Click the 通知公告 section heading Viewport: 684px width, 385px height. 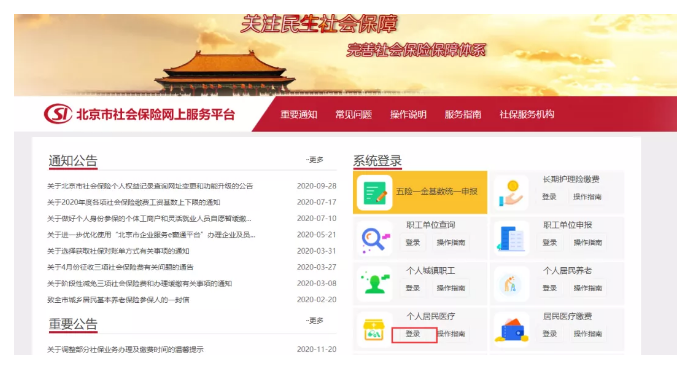point(73,161)
